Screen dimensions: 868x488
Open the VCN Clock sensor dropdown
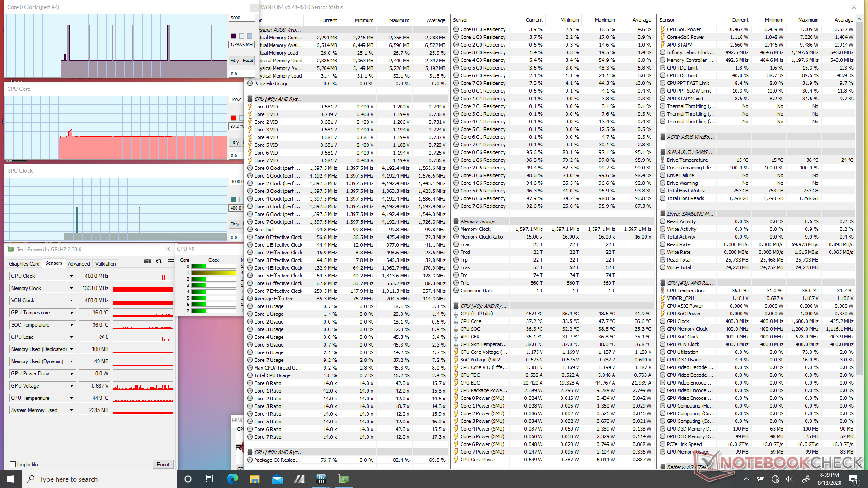click(71, 300)
